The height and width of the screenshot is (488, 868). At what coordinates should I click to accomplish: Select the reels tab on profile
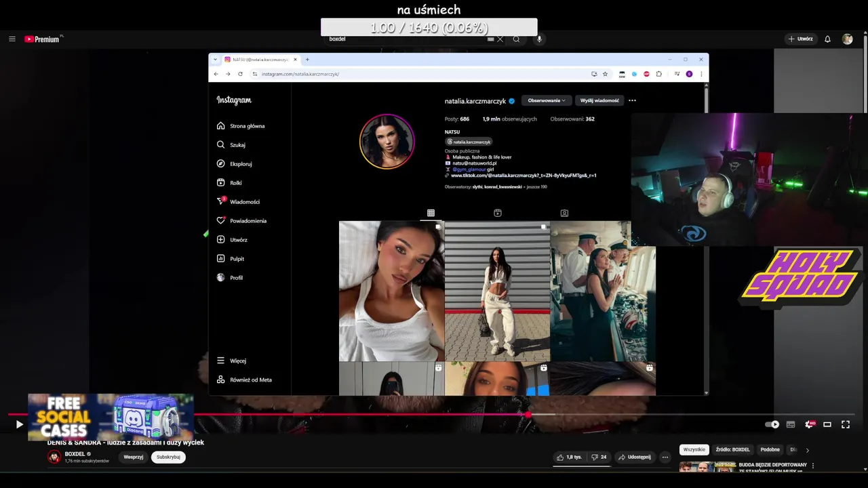click(x=497, y=213)
